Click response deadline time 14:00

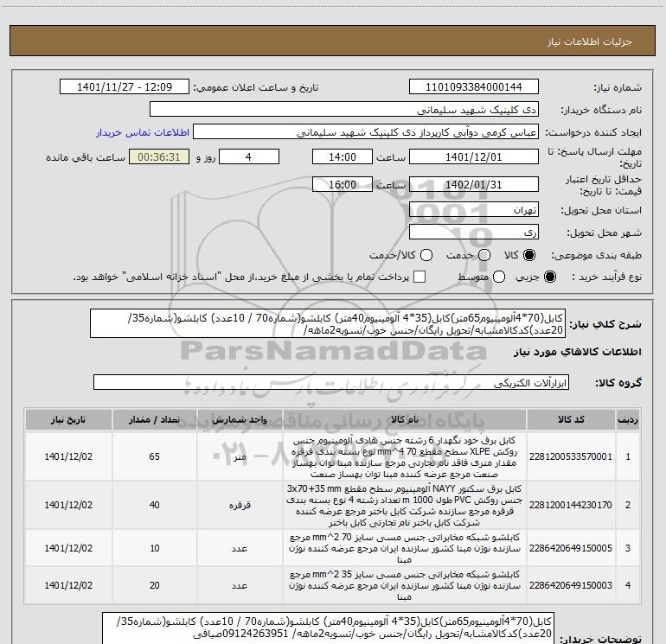343,156
